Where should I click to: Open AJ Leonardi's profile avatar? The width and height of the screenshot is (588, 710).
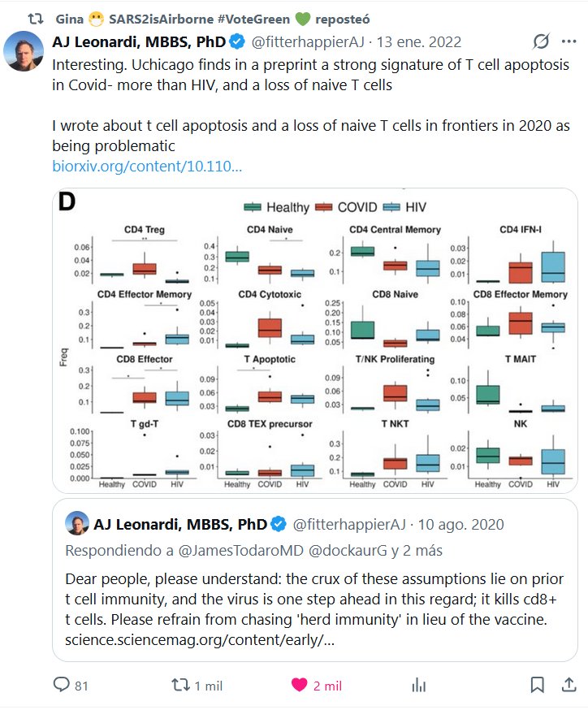pyautogui.click(x=24, y=52)
